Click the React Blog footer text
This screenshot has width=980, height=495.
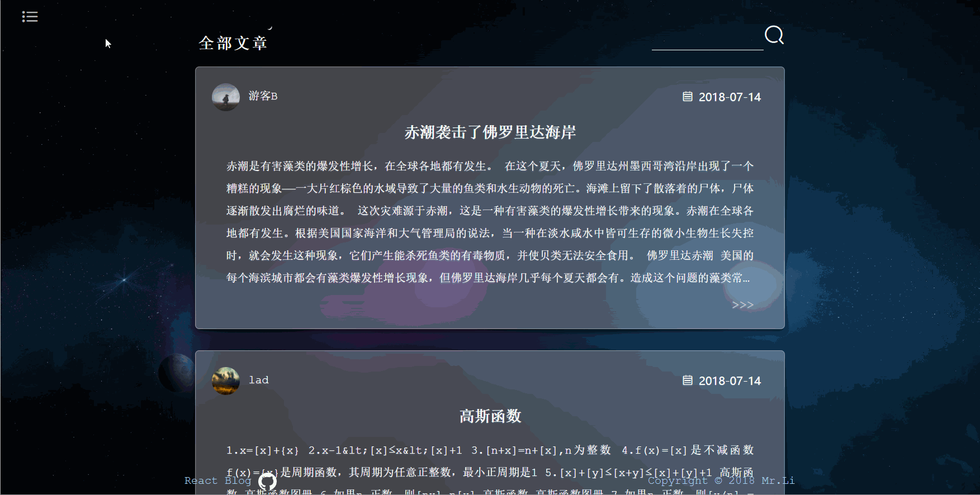[x=217, y=480]
